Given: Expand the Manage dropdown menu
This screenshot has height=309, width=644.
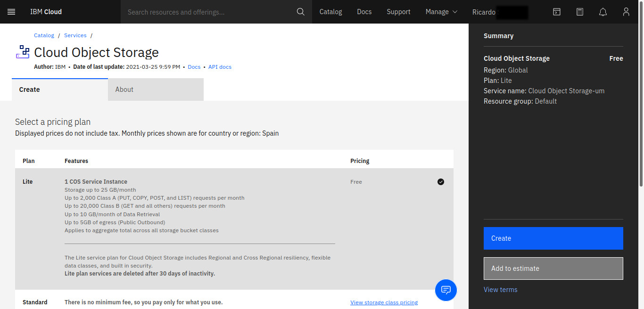Looking at the screenshot, I should (x=441, y=12).
